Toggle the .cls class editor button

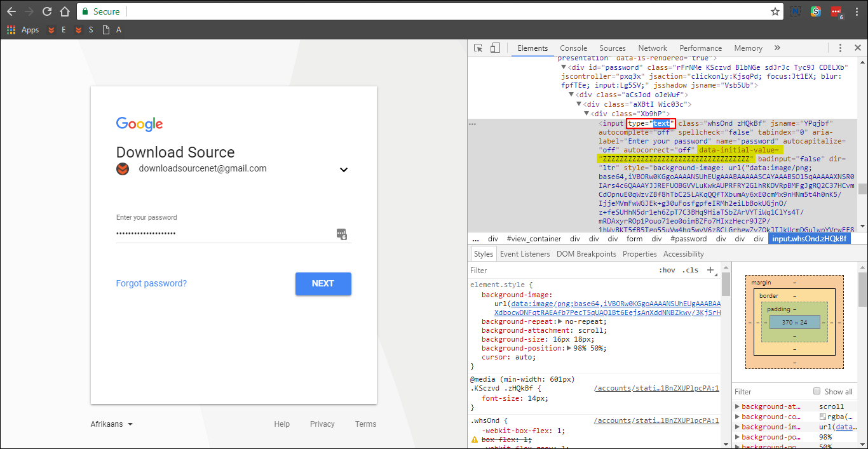(690, 270)
